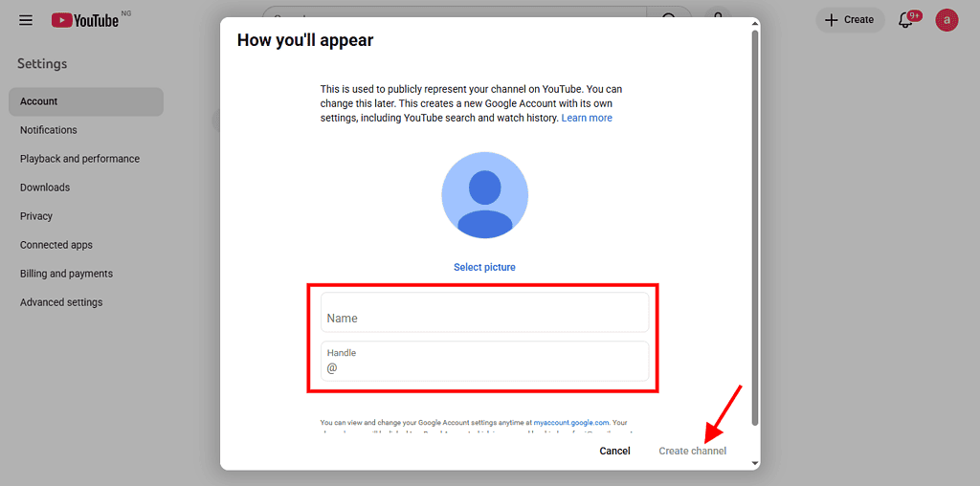Open the myaccount.google.com link
The image size is (980, 486).
[570, 422]
